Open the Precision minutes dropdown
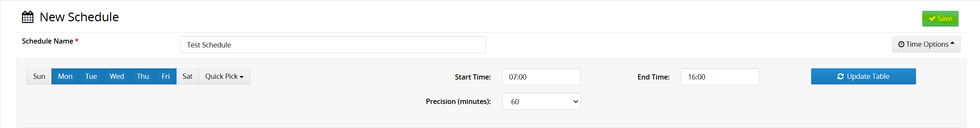 pyautogui.click(x=541, y=101)
